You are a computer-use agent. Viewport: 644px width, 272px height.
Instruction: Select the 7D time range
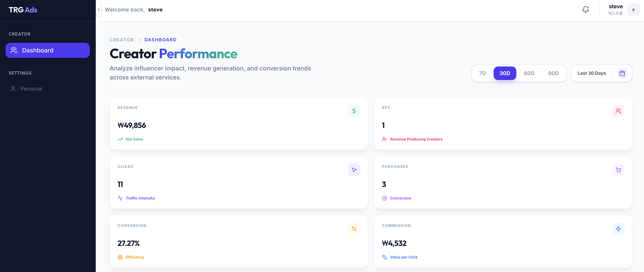(x=482, y=73)
